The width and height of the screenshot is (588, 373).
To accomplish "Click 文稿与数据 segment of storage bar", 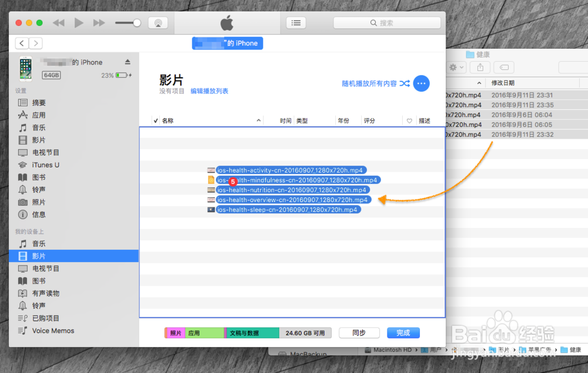I will click(253, 333).
